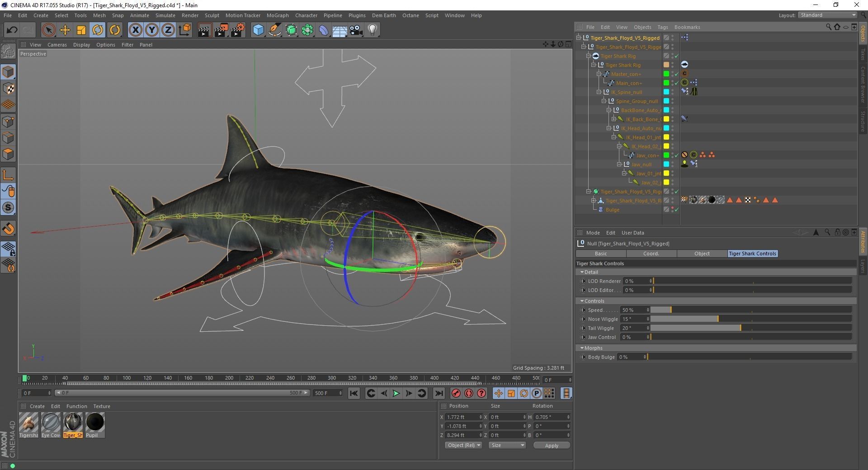
Task: Collapse the Jaw_null node
Action: click(619, 164)
